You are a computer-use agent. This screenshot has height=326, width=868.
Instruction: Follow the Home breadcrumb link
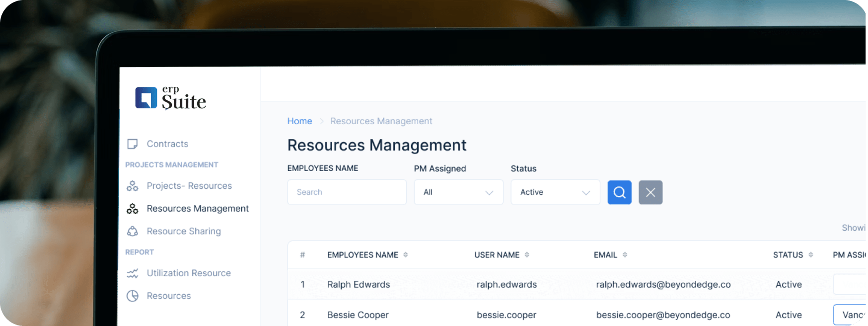(x=299, y=121)
